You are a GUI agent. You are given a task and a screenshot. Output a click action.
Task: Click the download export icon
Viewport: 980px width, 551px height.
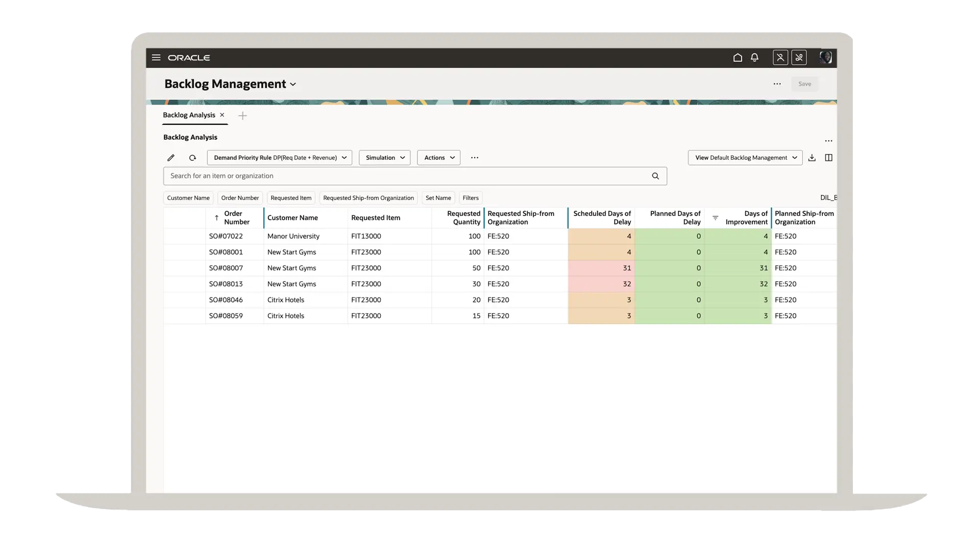(x=812, y=158)
